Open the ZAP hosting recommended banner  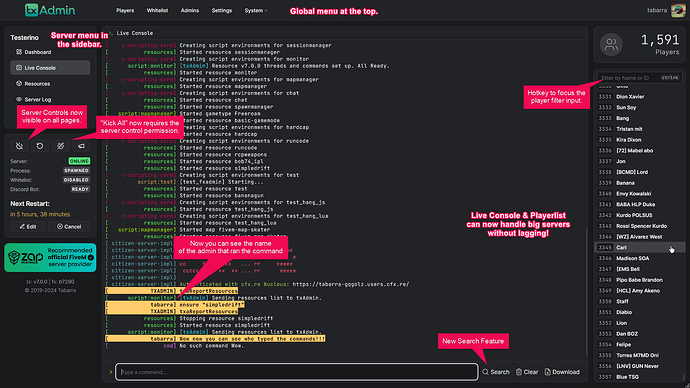(x=50, y=257)
